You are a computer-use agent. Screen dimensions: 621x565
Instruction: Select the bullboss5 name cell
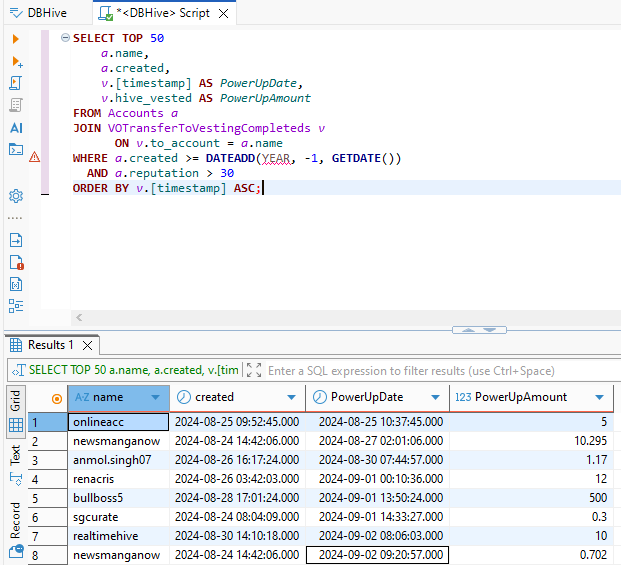[118, 498]
